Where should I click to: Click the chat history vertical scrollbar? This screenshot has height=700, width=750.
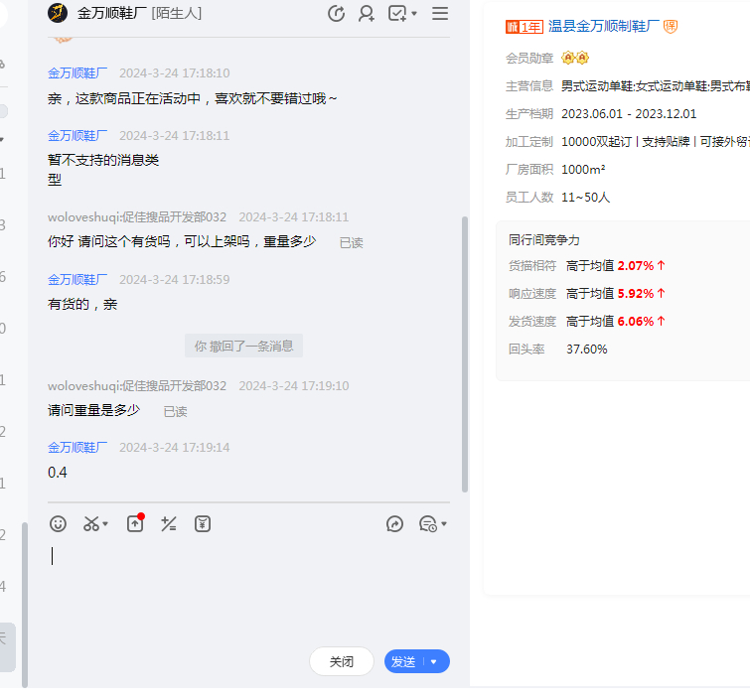click(x=465, y=354)
